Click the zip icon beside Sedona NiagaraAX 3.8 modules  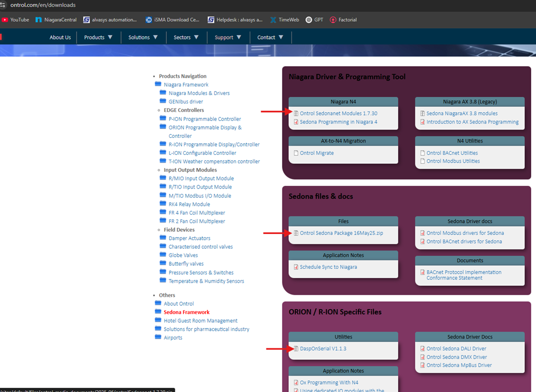[422, 113]
